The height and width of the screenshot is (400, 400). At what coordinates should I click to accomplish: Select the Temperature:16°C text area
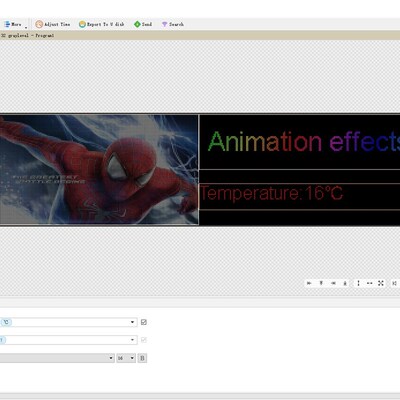(x=299, y=197)
